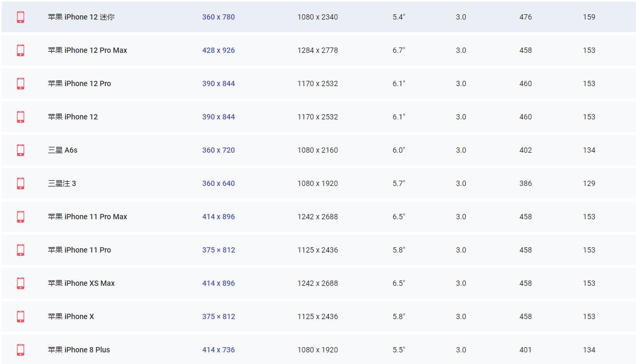636x364 pixels.
Task: Open the 428 x 926 viewport link
Action: [218, 50]
